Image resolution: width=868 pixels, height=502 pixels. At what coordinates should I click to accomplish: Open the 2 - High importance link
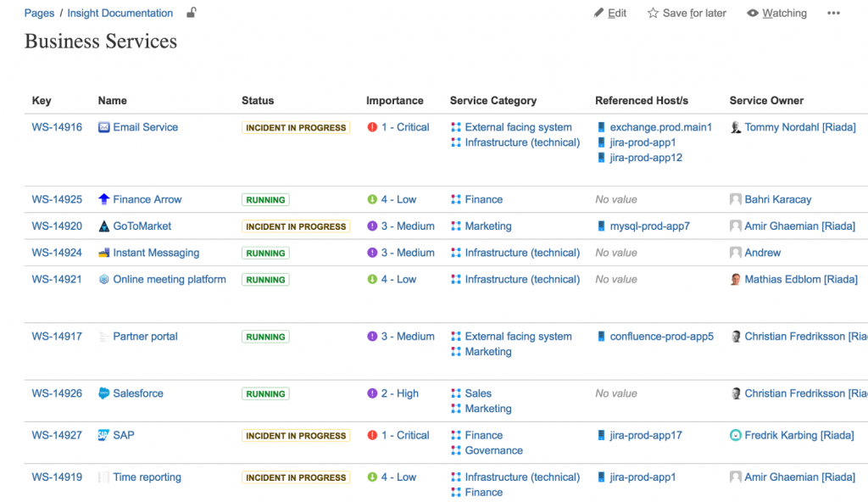[400, 393]
